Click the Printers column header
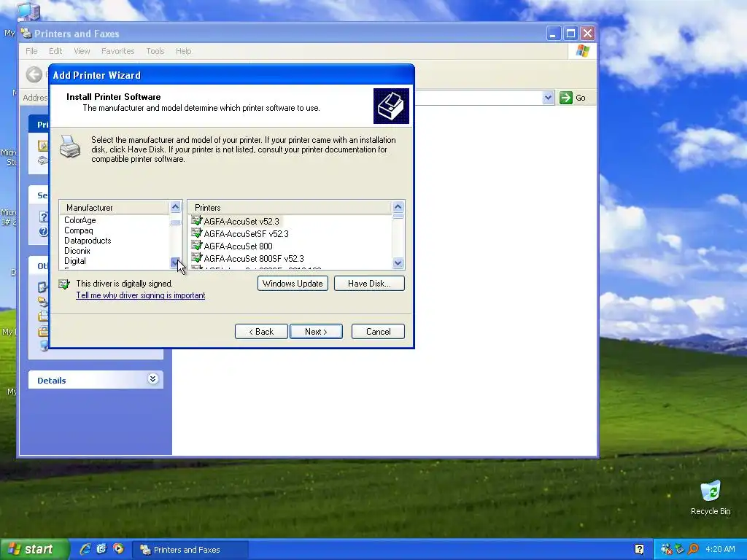The height and width of the screenshot is (560, 747). coord(290,208)
